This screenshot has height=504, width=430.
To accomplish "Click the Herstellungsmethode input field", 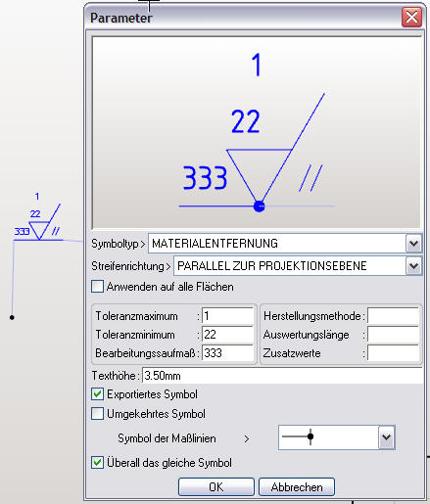I will click(393, 316).
